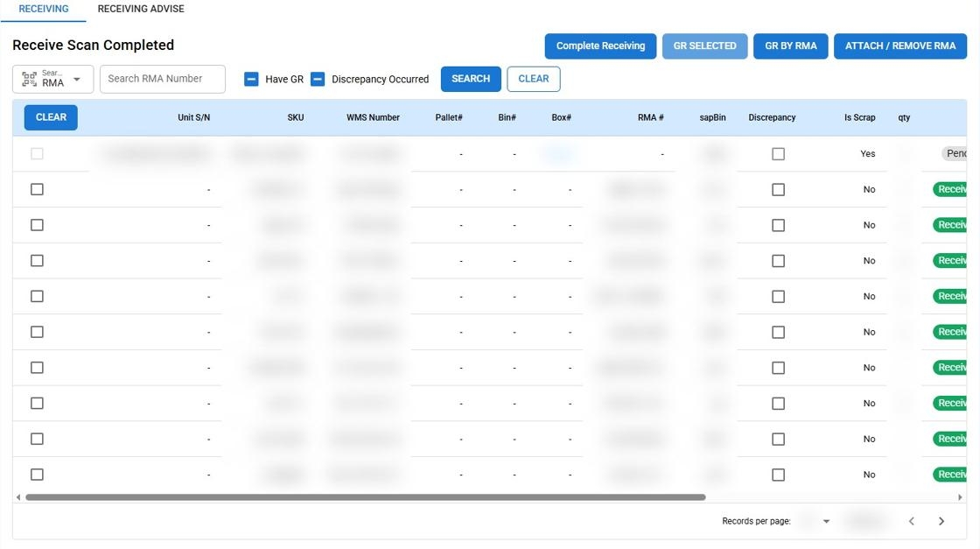Viewport: 980px width, 549px height.
Task: Open the Search RMA type dropdown
Action: pos(76,79)
